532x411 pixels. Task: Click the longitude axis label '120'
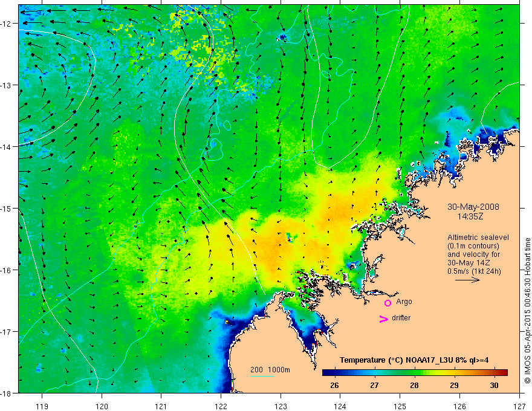point(102,406)
